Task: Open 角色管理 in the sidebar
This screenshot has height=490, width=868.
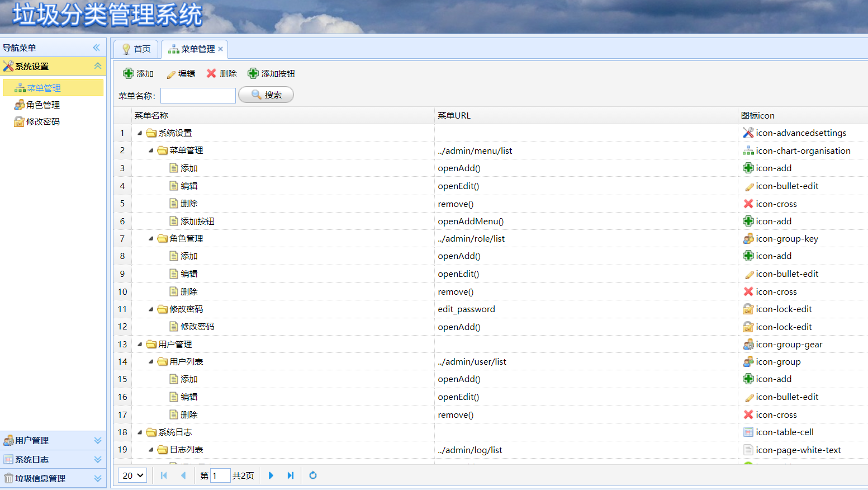Action: point(42,105)
